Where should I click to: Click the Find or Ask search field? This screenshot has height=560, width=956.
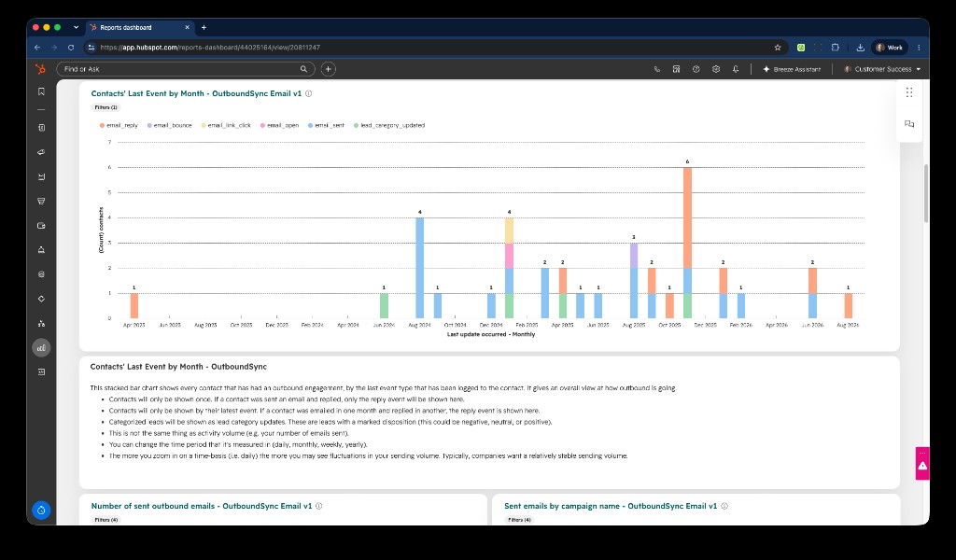186,69
